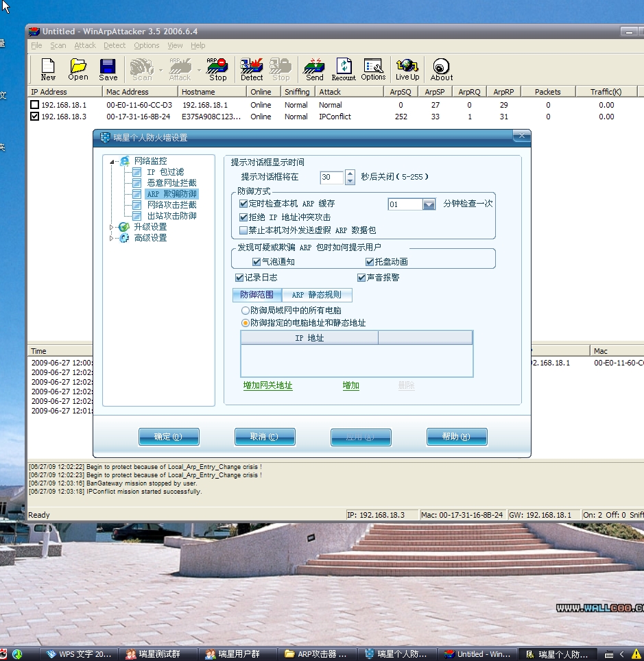The height and width of the screenshot is (661, 644).
Task: Toggle 拒绝 IP 地址冲突攻击 checkbox
Action: [243, 217]
